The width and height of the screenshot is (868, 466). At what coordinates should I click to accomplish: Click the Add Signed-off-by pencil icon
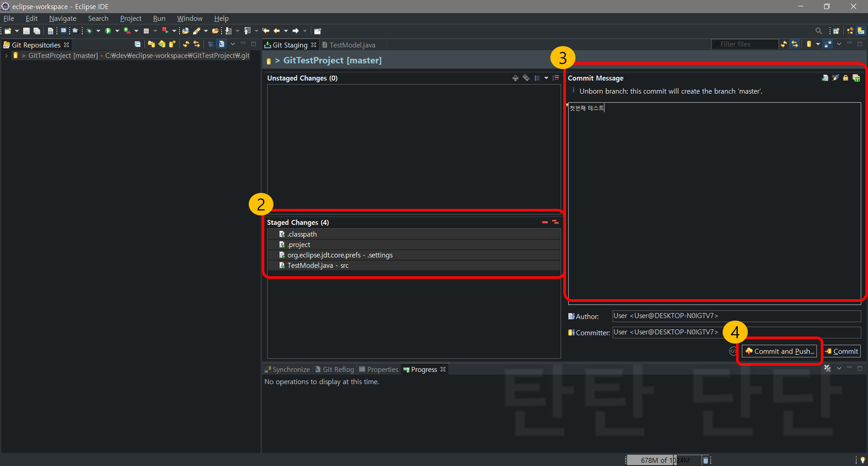click(x=835, y=78)
